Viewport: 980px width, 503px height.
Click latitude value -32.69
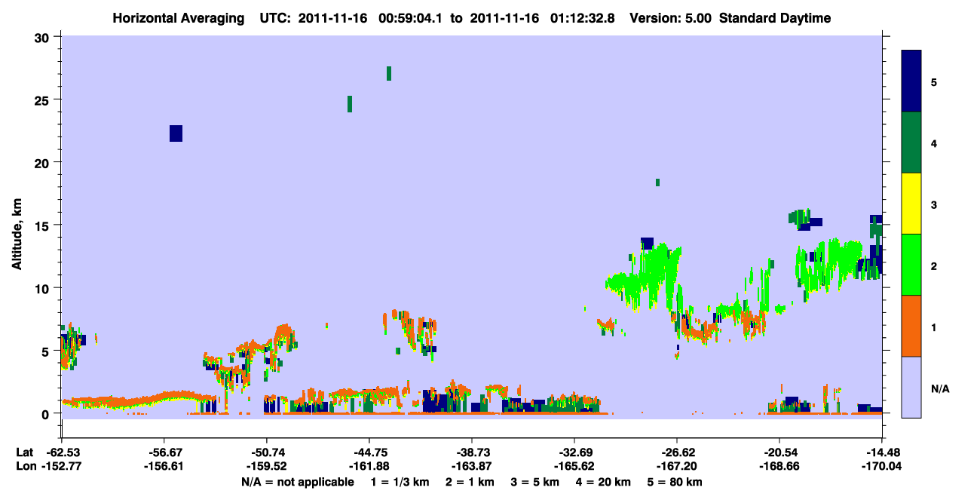click(x=574, y=452)
